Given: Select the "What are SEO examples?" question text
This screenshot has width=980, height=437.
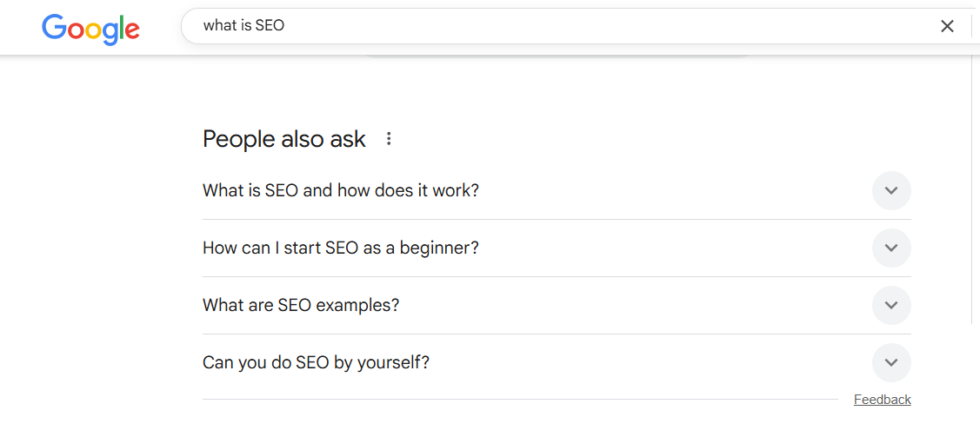Looking at the screenshot, I should tap(301, 305).
